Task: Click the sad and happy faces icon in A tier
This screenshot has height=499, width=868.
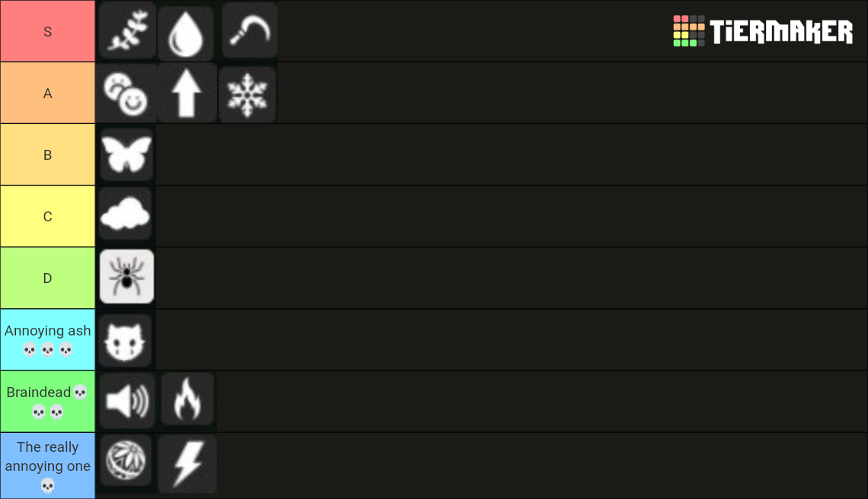Action: pos(126,93)
